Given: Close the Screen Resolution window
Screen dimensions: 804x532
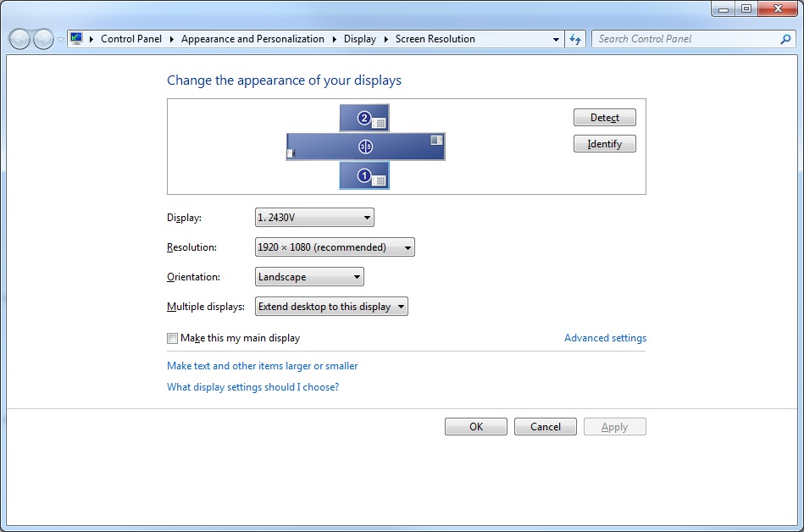Looking at the screenshot, I should pyautogui.click(x=778, y=8).
